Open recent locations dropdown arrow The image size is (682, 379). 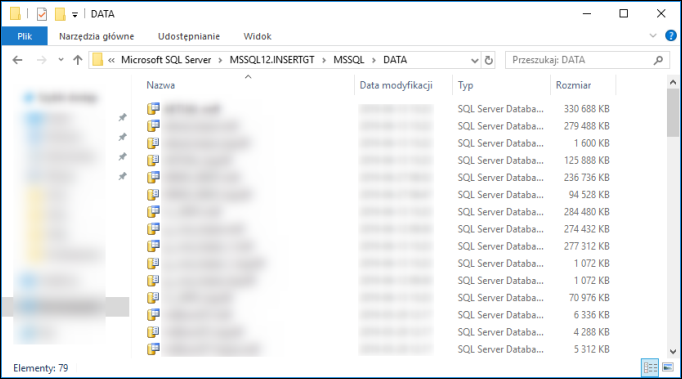pos(61,60)
